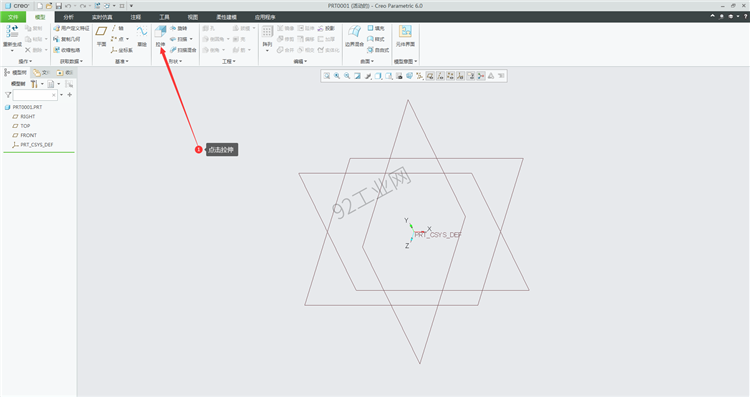Click the 重新生成 (Regenerate) icon
The width and height of the screenshot is (750, 397).
click(x=12, y=32)
